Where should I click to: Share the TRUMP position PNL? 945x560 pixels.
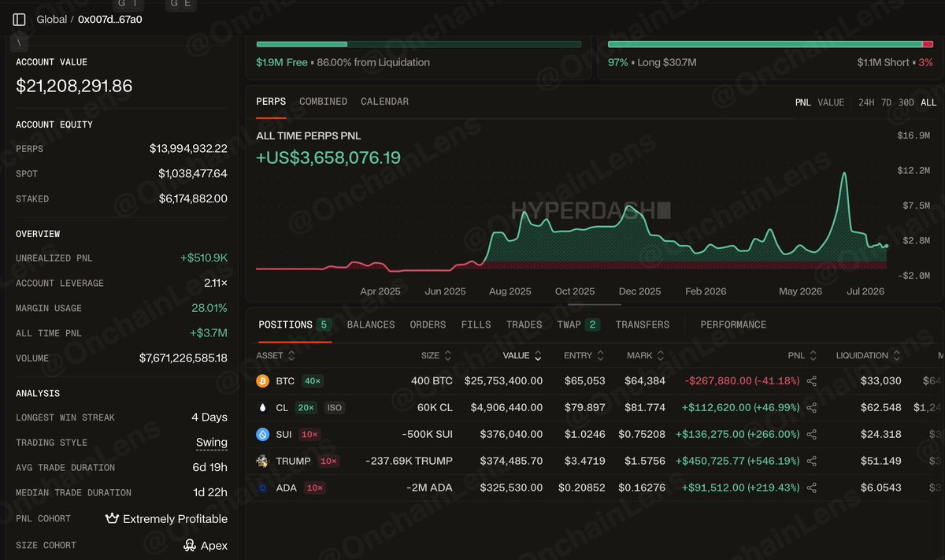(x=812, y=462)
